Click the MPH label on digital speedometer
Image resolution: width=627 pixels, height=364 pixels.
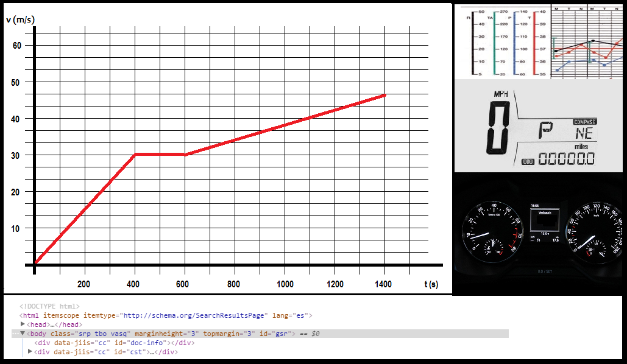pos(501,94)
